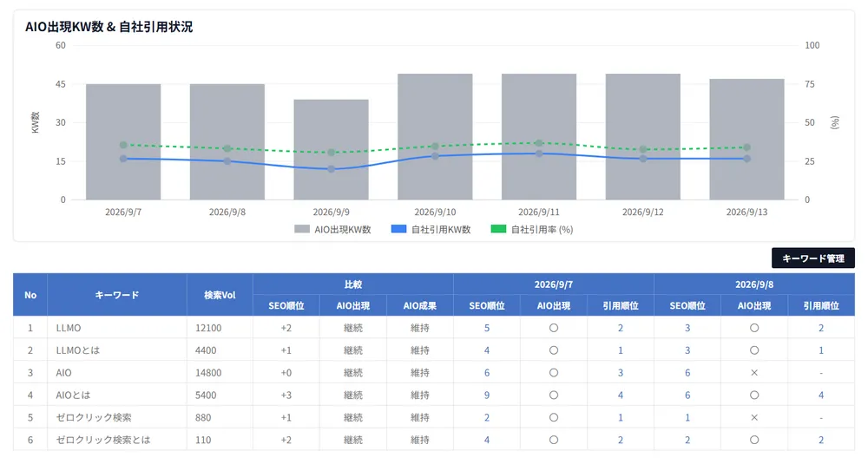Click search volume 880
Screen dimensions: 868x464
[203, 417]
